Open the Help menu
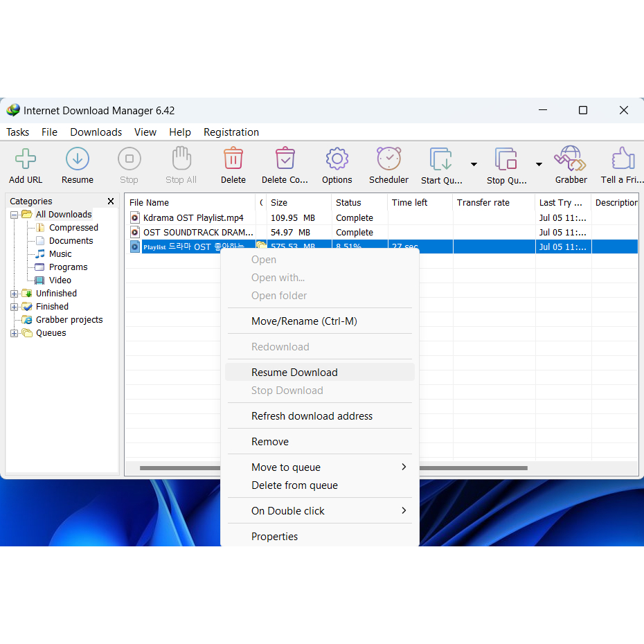 [x=180, y=132]
